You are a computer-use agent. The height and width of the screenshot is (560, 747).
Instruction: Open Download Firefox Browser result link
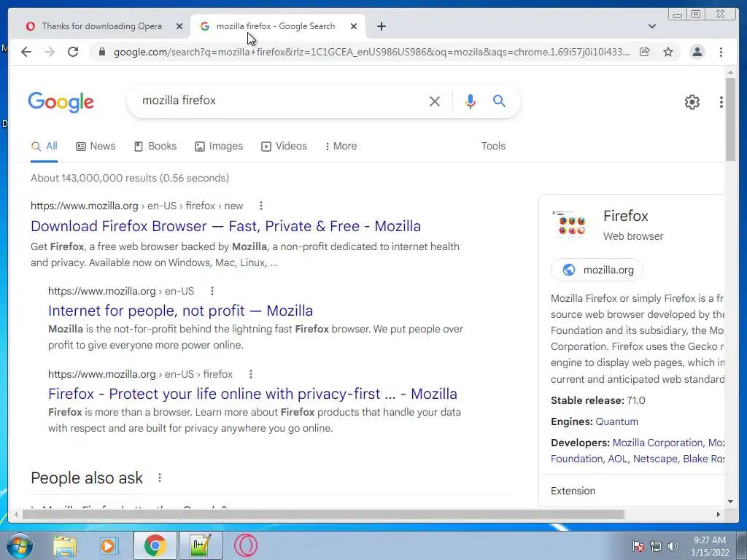click(226, 226)
